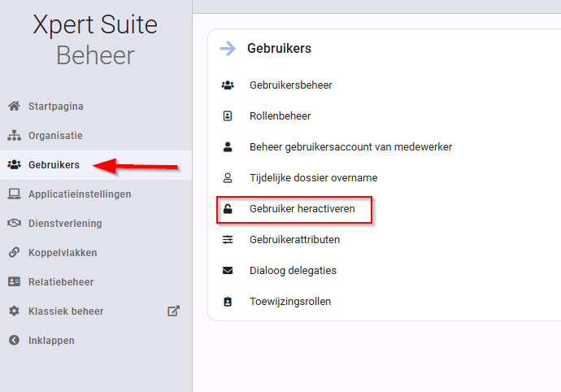Open Beheer gebruikersaccount van medewerker
This screenshot has width=561, height=392.
click(350, 146)
